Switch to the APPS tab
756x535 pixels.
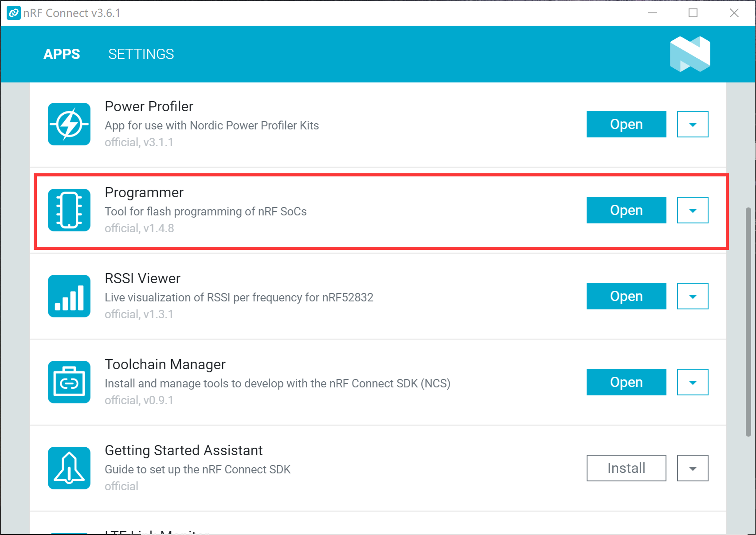(62, 54)
